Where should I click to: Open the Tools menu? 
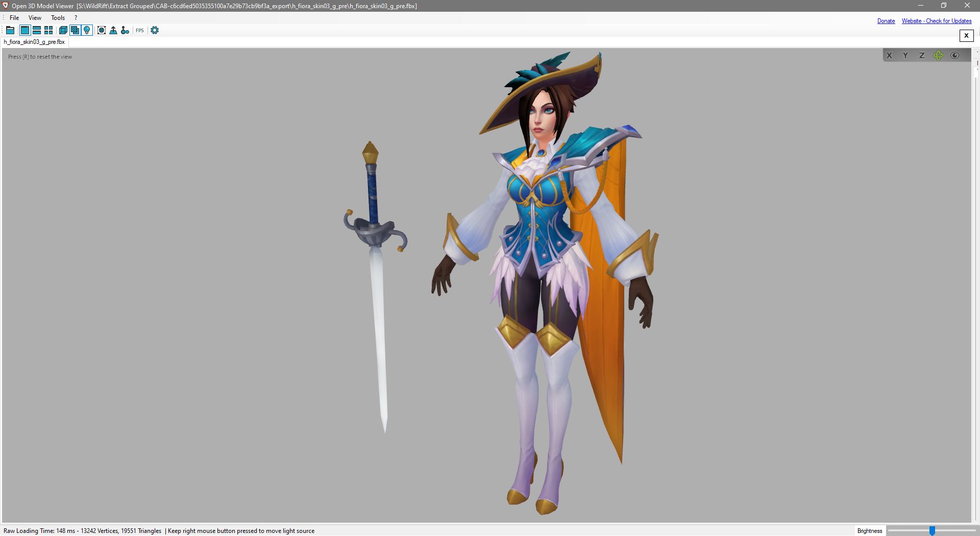(x=58, y=17)
